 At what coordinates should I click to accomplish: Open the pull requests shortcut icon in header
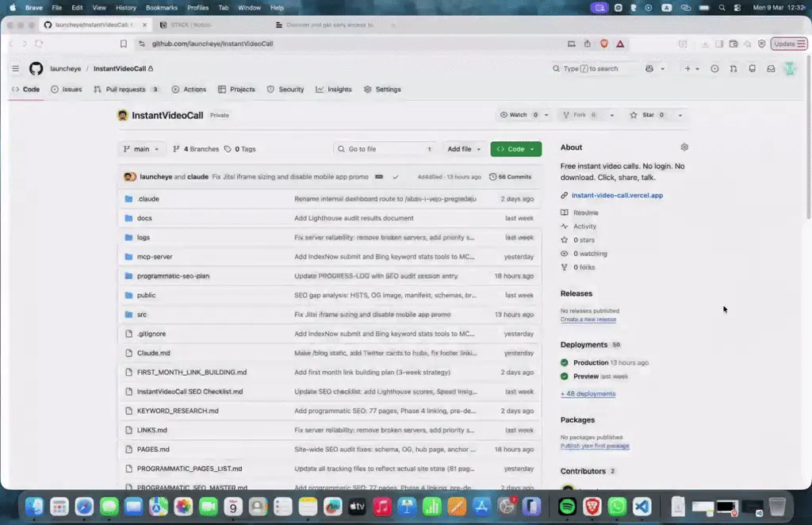coord(733,68)
